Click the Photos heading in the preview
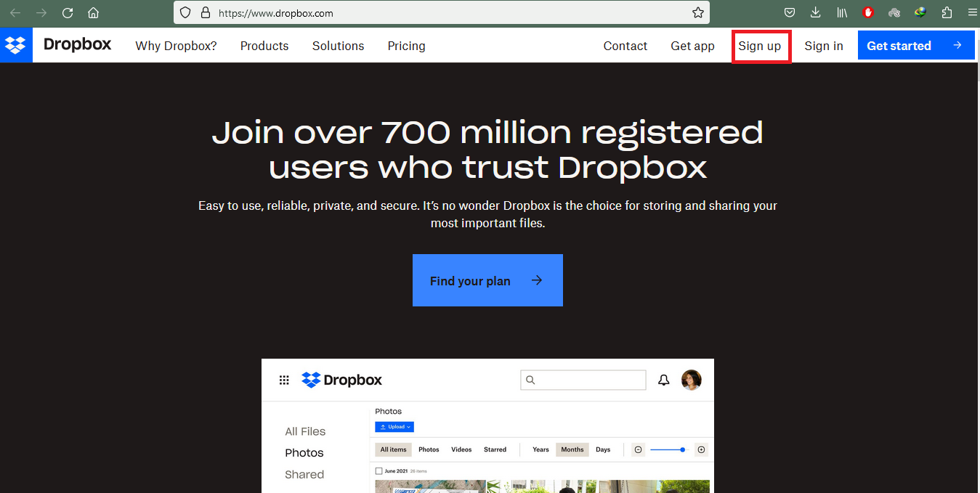The height and width of the screenshot is (493, 980). (389, 411)
